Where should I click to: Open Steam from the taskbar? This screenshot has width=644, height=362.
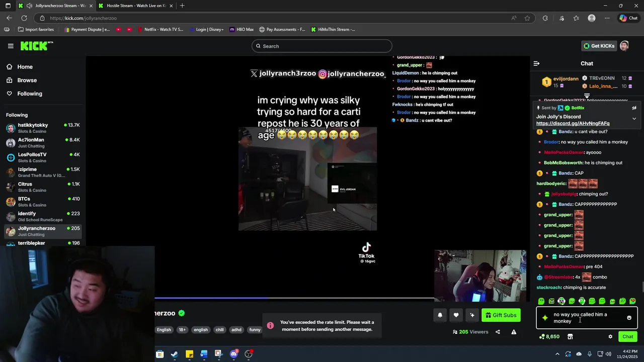174,354
